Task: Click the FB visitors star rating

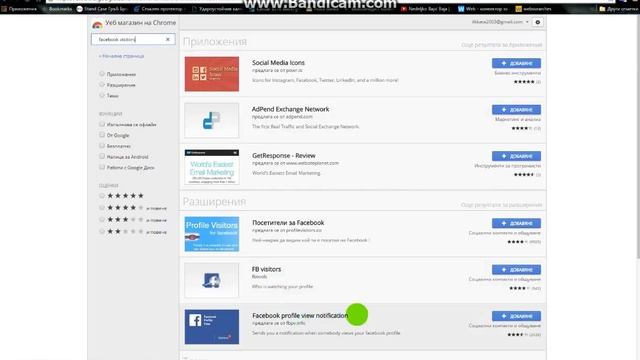Action: tap(520, 289)
